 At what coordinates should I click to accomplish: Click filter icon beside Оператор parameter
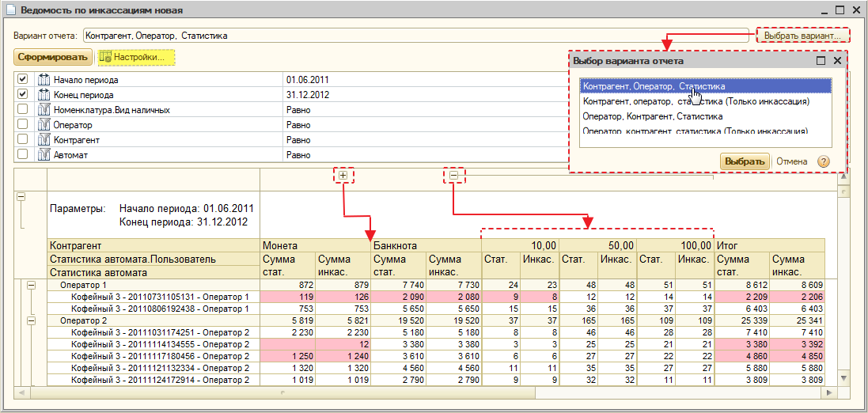click(x=44, y=125)
